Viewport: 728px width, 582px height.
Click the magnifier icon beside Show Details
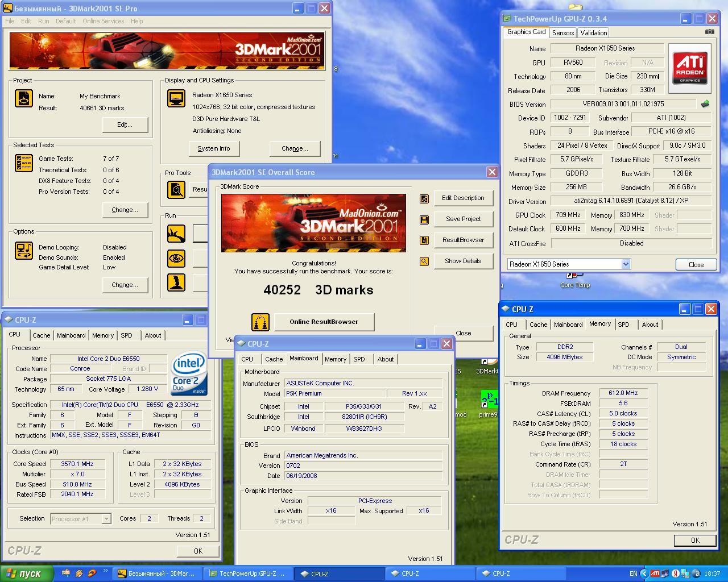[424, 261]
